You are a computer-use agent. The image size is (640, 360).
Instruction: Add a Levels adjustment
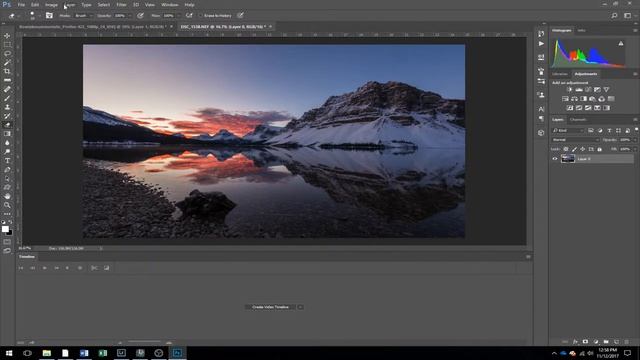tap(579, 89)
